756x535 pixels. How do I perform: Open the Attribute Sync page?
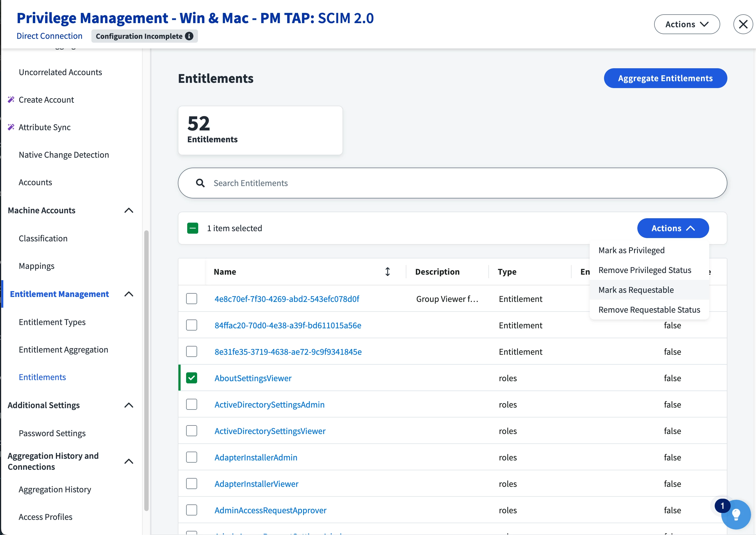(x=45, y=127)
